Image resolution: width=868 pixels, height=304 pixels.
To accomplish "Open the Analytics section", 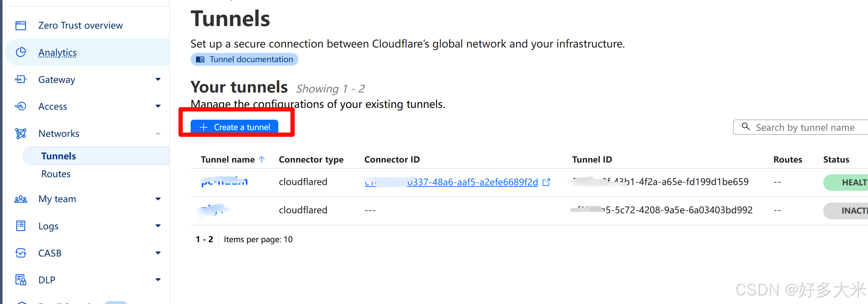I will (x=58, y=53).
